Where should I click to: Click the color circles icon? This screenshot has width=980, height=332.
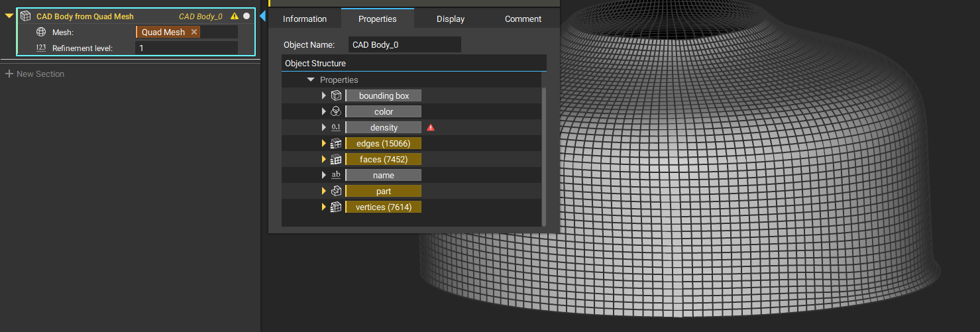(336, 111)
